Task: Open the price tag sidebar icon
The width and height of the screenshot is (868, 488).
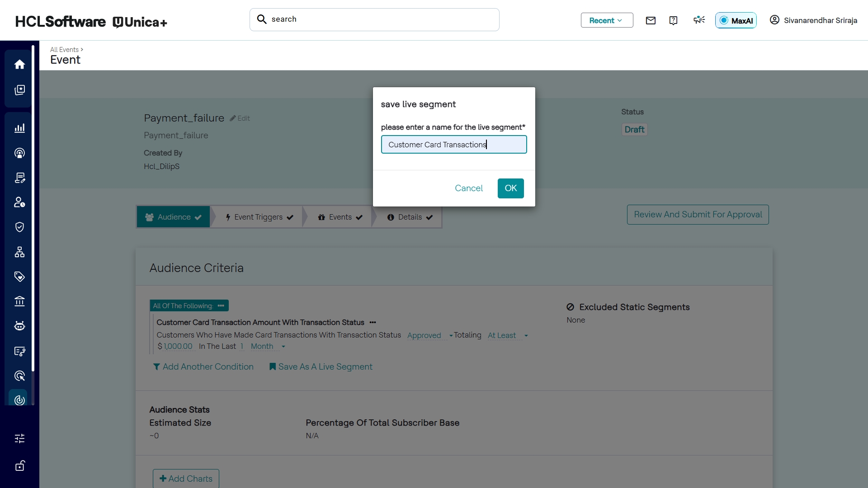Action: (x=19, y=277)
